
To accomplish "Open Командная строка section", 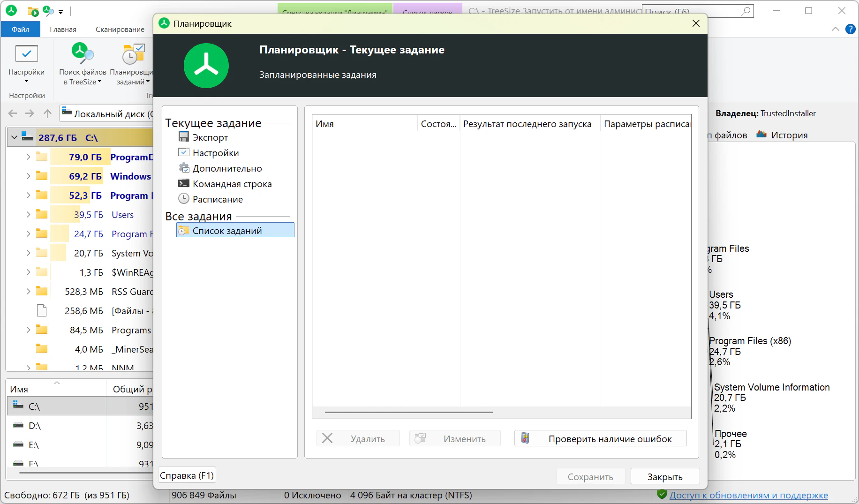I will [232, 184].
